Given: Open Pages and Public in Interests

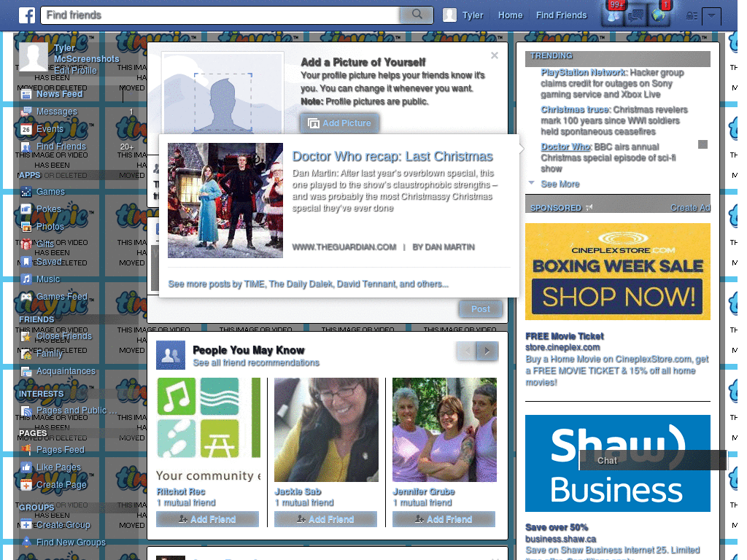Looking at the screenshot, I should pos(76,411).
